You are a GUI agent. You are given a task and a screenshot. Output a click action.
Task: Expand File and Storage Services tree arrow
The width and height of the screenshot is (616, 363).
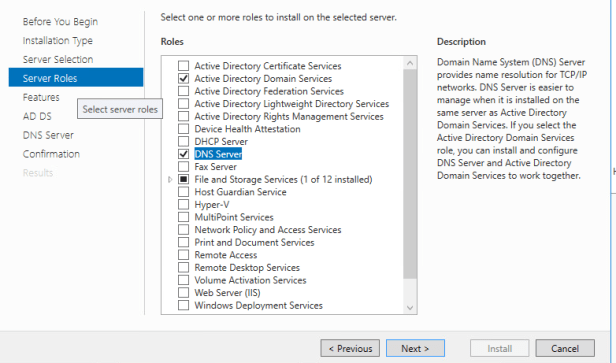(170, 180)
